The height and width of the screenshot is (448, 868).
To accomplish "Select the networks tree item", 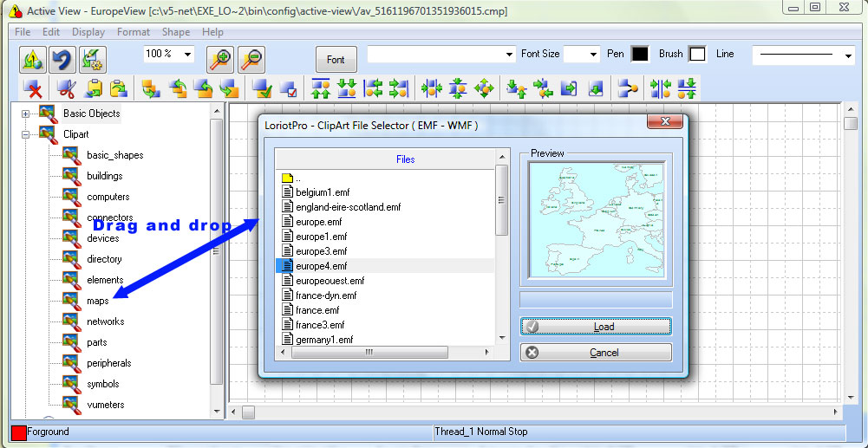I will pos(105,321).
